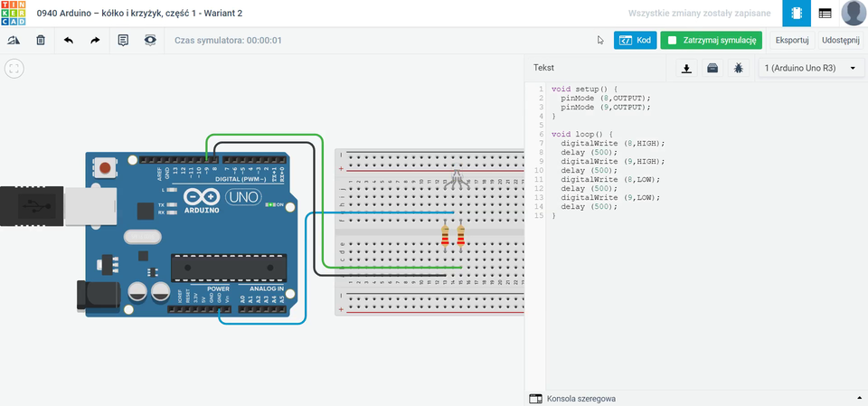Click the rotate/flip tool icon
Viewport: 868px width, 406px height.
[x=14, y=41]
